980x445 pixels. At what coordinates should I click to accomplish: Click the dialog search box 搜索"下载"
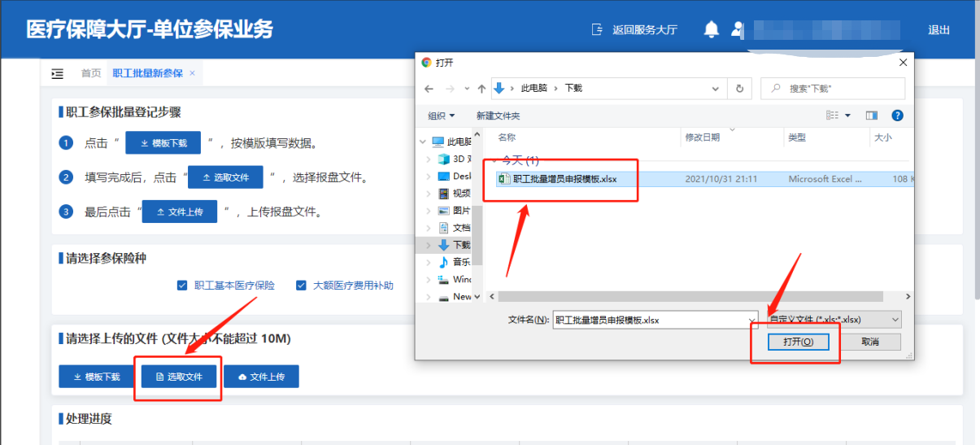pos(833,88)
